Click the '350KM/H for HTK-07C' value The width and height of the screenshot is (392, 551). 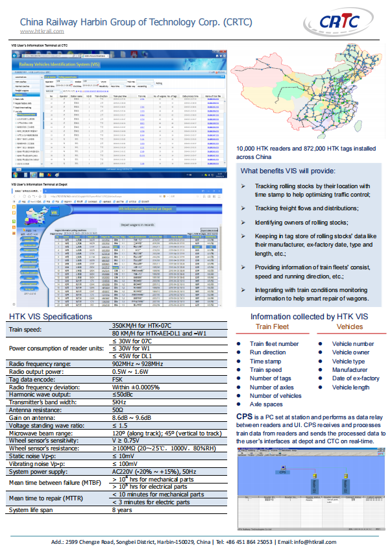pos(141,325)
